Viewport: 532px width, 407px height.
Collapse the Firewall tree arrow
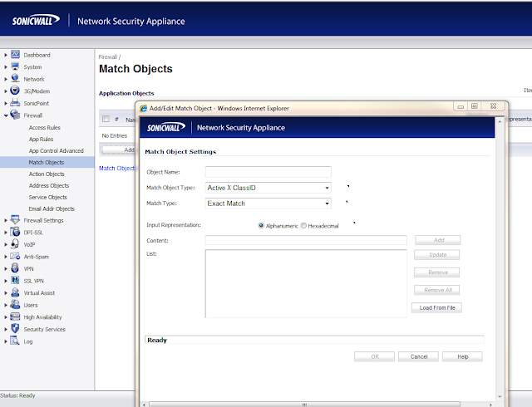(x=6, y=115)
